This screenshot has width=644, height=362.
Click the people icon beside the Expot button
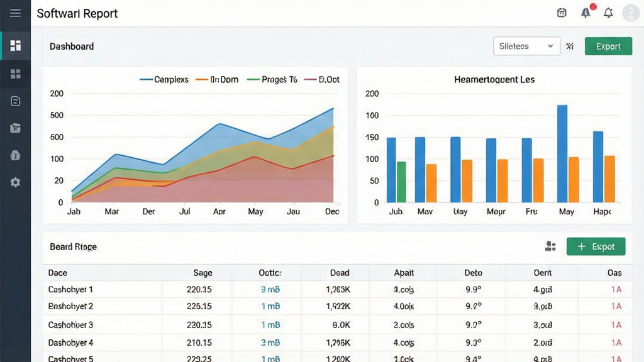(550, 246)
